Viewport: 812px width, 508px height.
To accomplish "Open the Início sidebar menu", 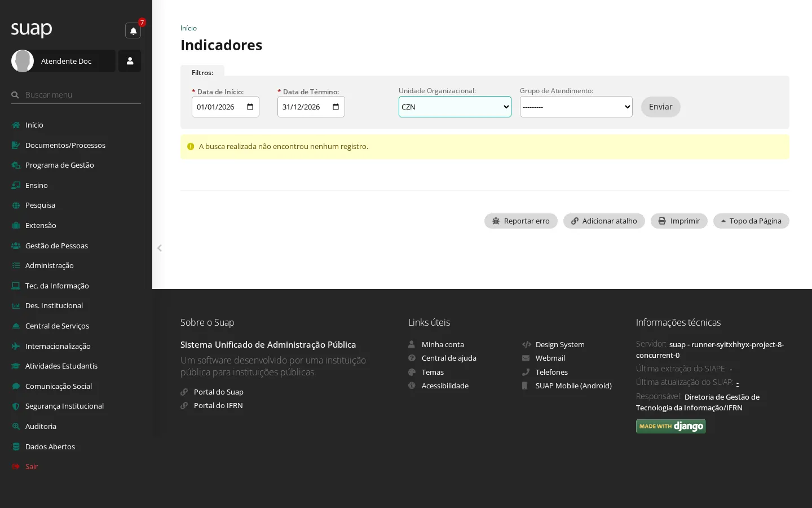I will [76, 125].
